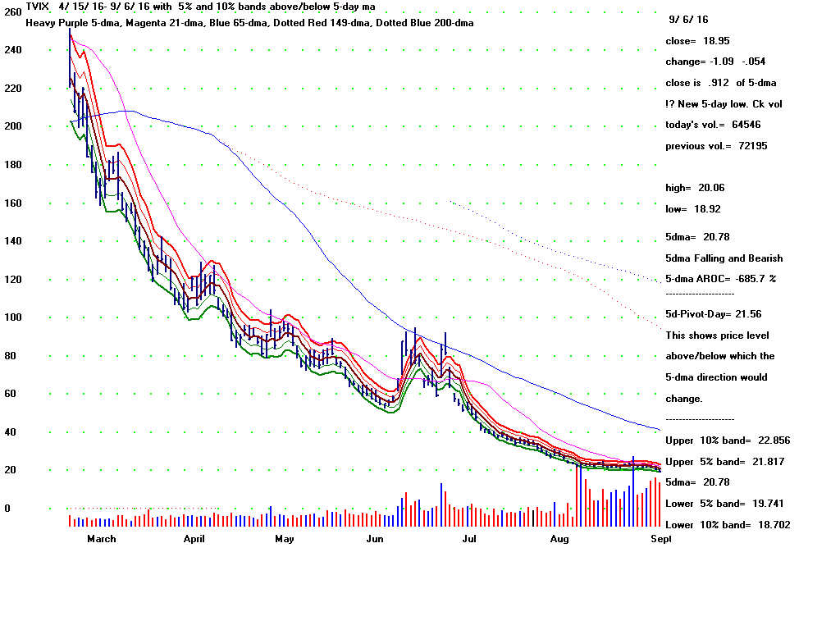Click the 5d-Pivot-Day= 21.56 line
This screenshot has height=630, width=840.
(x=712, y=314)
